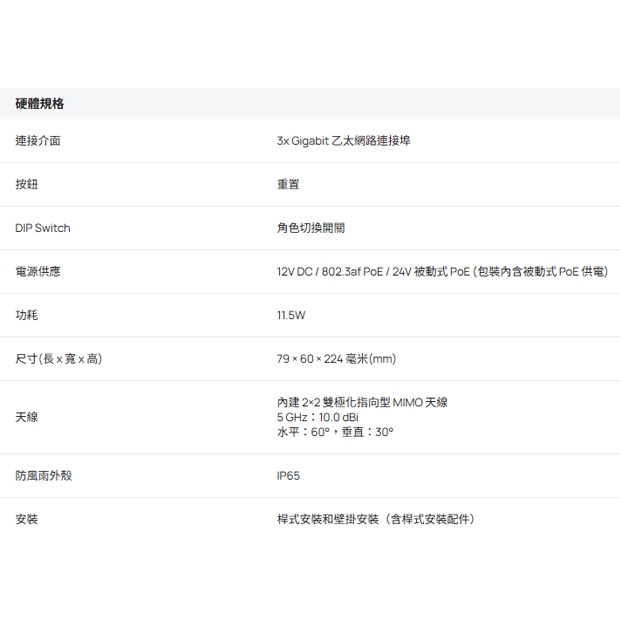Select the DIP Switch label
This screenshot has height=620, width=620.
click(43, 228)
